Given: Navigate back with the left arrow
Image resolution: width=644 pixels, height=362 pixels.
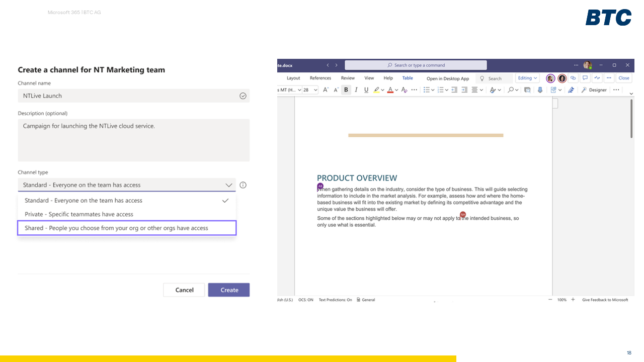Looking at the screenshot, I should pyautogui.click(x=328, y=65).
